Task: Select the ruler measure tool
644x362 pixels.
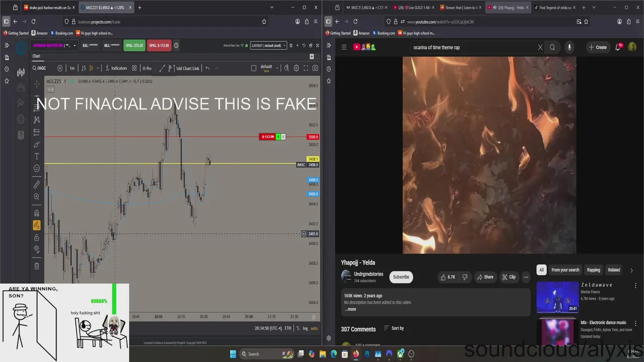Action: pyautogui.click(x=37, y=185)
